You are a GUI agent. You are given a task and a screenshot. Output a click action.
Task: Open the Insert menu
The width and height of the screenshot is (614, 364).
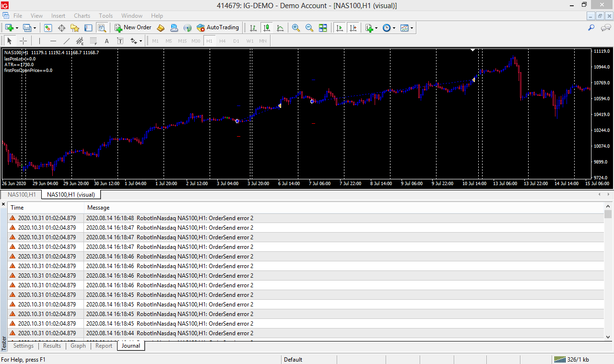[x=59, y=15]
